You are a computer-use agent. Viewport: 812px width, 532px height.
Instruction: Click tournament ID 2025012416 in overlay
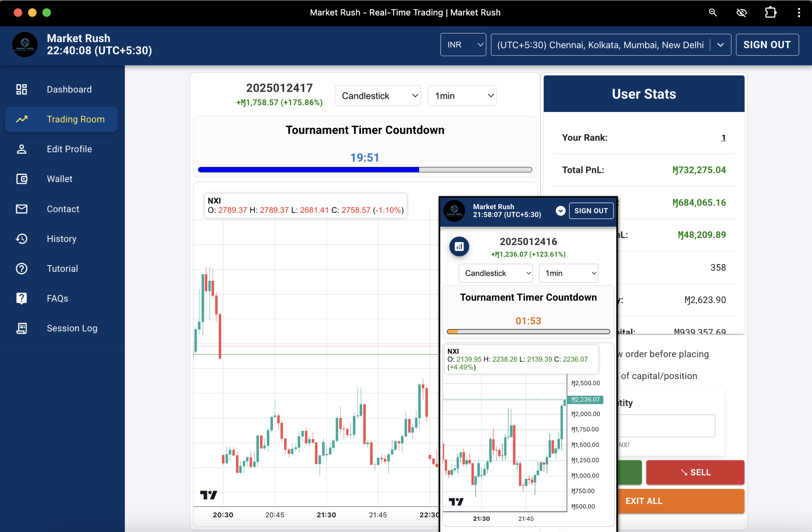528,242
